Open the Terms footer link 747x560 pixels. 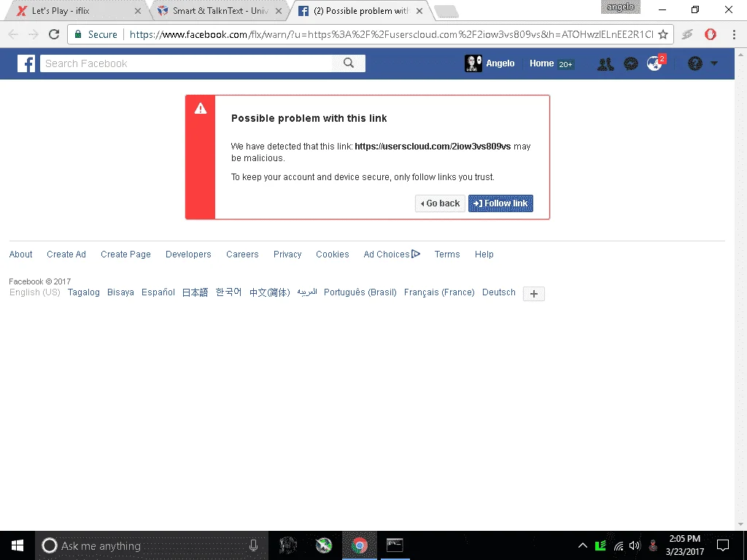(x=447, y=254)
